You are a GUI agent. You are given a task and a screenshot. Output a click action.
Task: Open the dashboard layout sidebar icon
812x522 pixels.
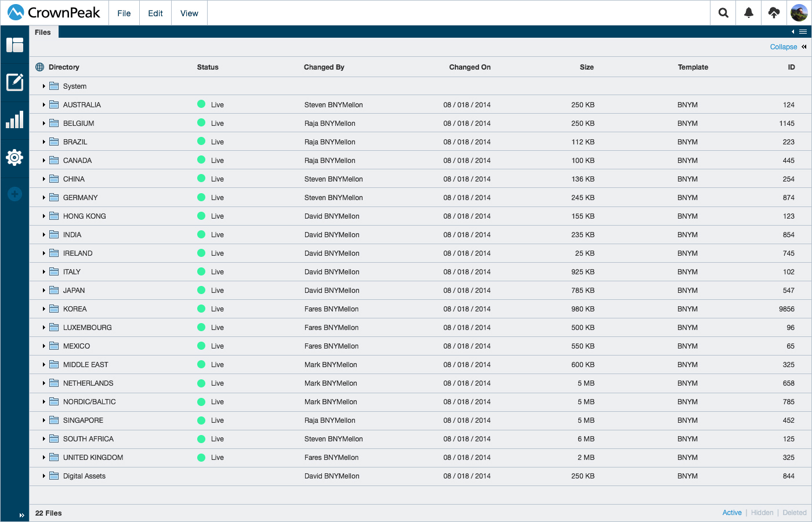(14, 45)
